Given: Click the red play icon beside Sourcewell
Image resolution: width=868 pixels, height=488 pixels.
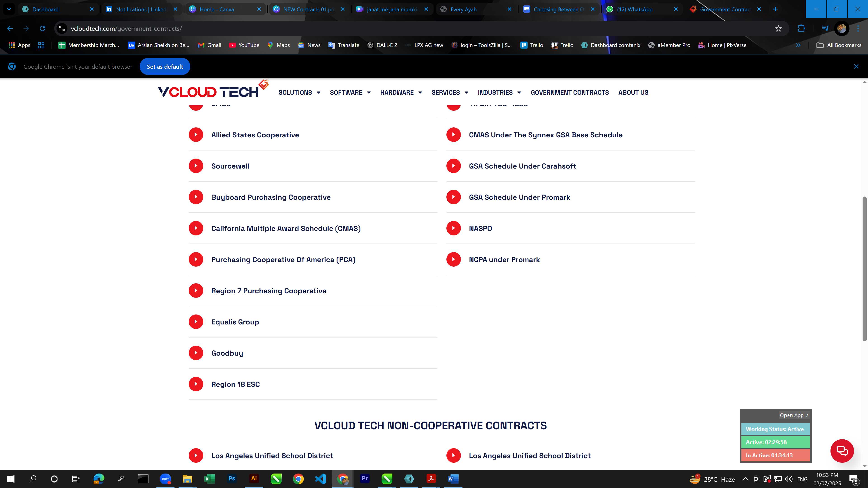Looking at the screenshot, I should 196,166.
